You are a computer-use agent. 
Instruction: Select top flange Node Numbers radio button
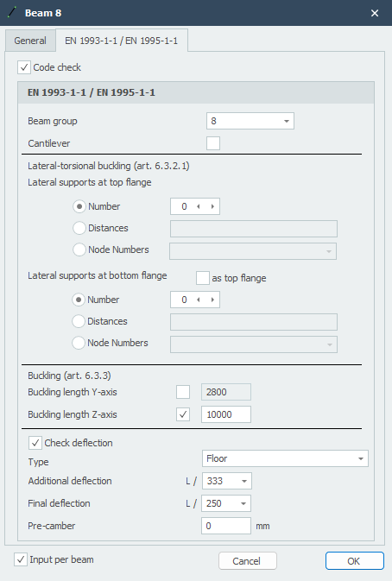(79, 249)
